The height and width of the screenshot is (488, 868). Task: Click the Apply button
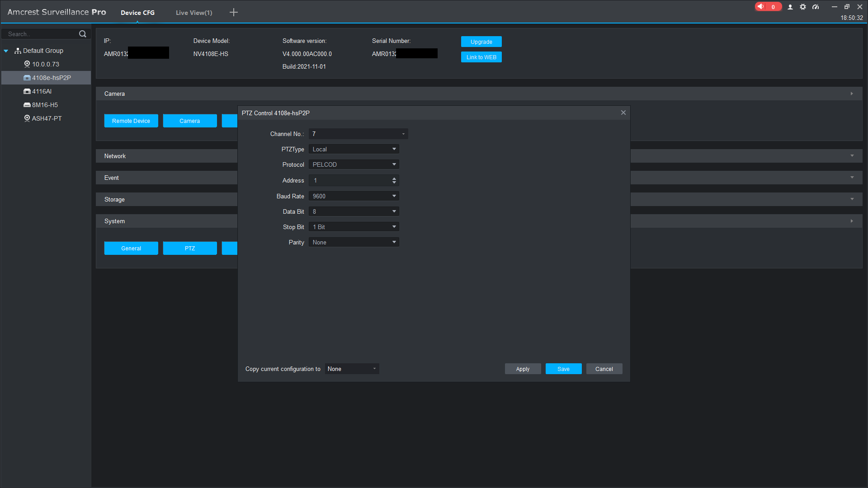point(523,369)
